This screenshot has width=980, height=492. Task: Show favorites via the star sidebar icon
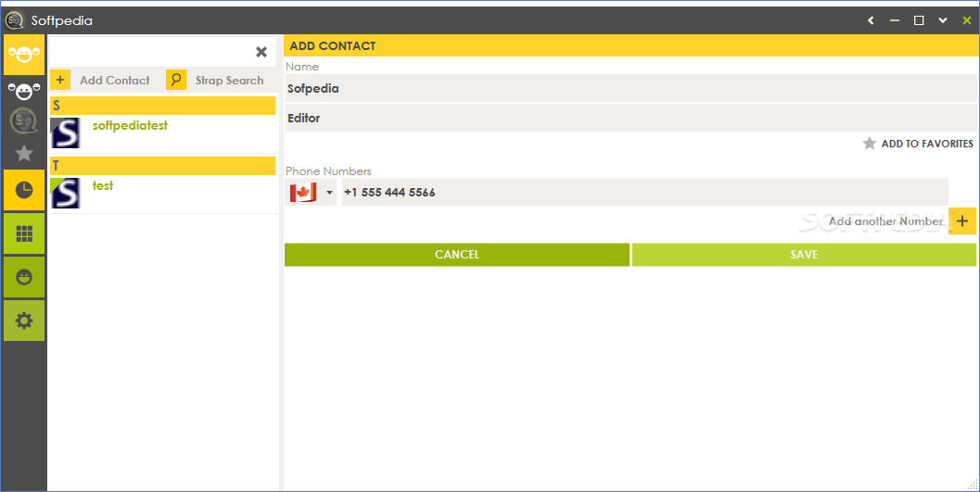pyautogui.click(x=24, y=153)
